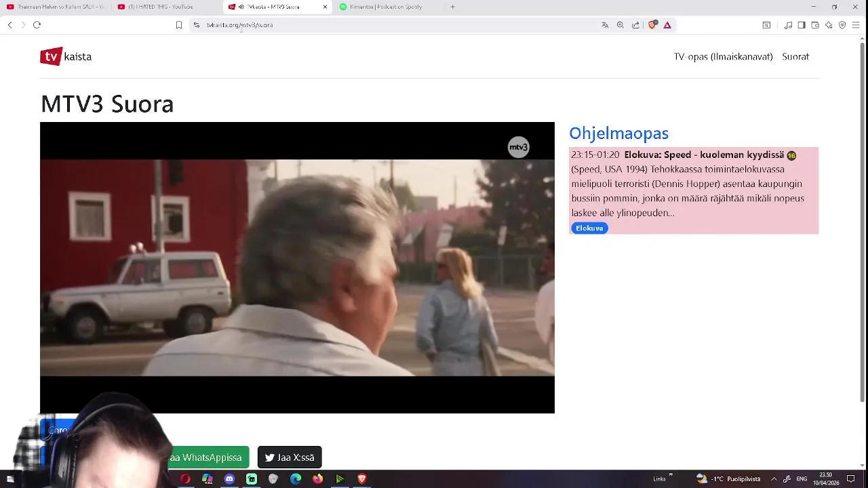Image resolution: width=868 pixels, height=488 pixels.
Task: Open a new tab with the plus button
Action: 452,7
